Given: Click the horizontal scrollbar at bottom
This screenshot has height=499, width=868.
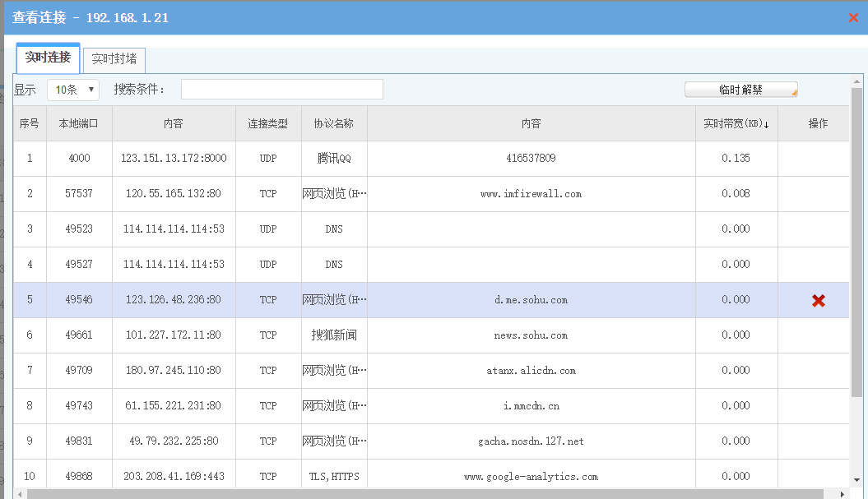Looking at the screenshot, I should tap(411, 494).
